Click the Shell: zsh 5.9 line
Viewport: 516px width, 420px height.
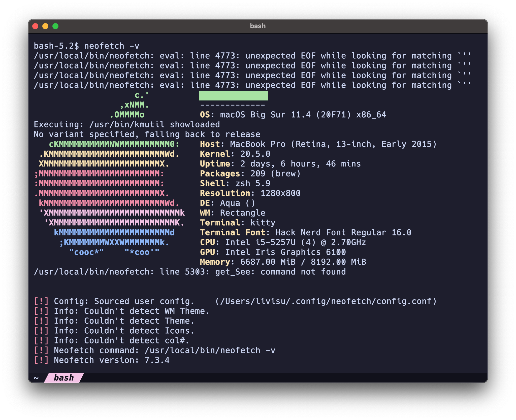coord(234,183)
